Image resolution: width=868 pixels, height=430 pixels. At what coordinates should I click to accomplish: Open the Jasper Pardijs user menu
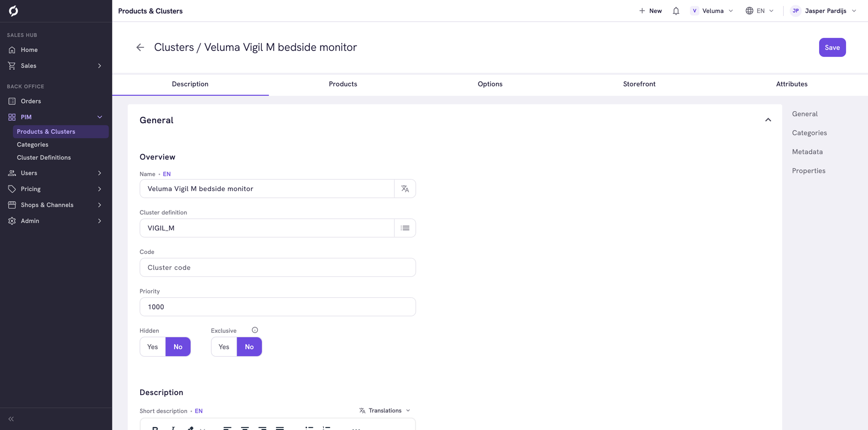[x=824, y=11]
